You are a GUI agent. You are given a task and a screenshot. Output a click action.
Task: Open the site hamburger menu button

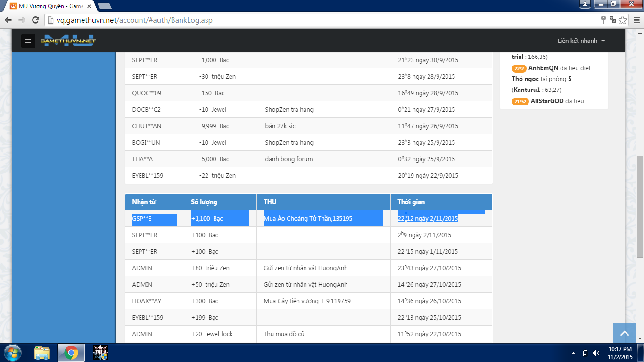tap(28, 41)
